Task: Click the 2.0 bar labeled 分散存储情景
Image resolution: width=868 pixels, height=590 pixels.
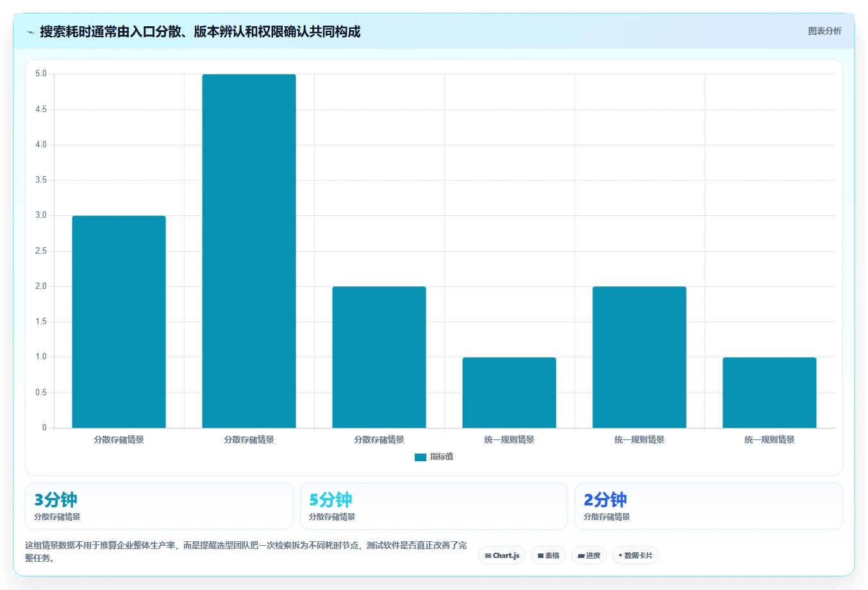Action: point(379,357)
